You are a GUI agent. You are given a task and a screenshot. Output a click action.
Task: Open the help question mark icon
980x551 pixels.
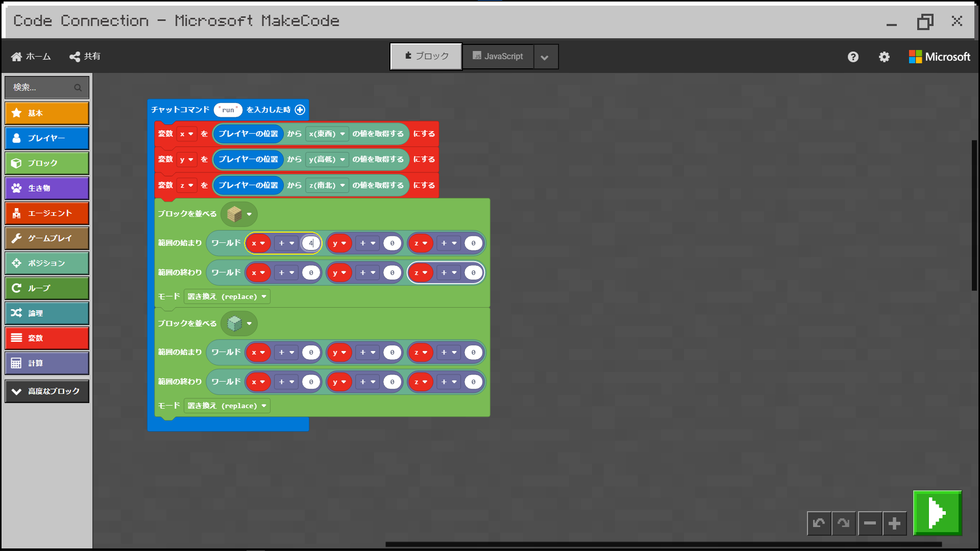[853, 57]
